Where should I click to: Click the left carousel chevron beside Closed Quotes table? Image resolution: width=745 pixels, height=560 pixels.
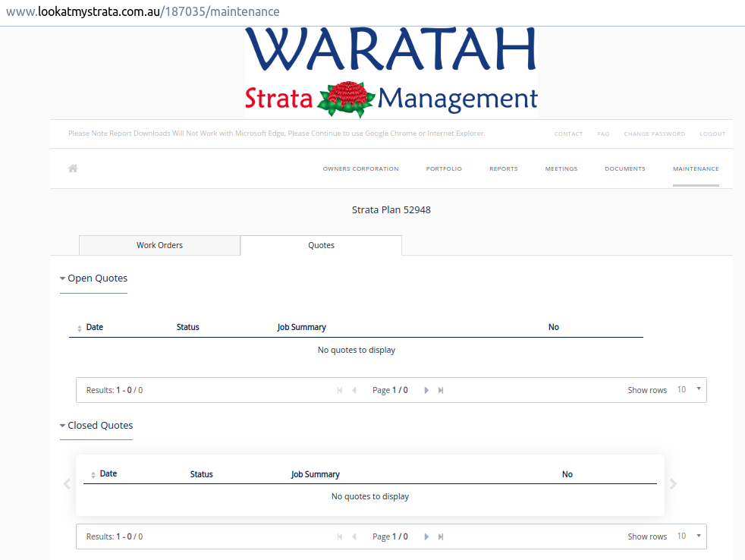(x=67, y=484)
